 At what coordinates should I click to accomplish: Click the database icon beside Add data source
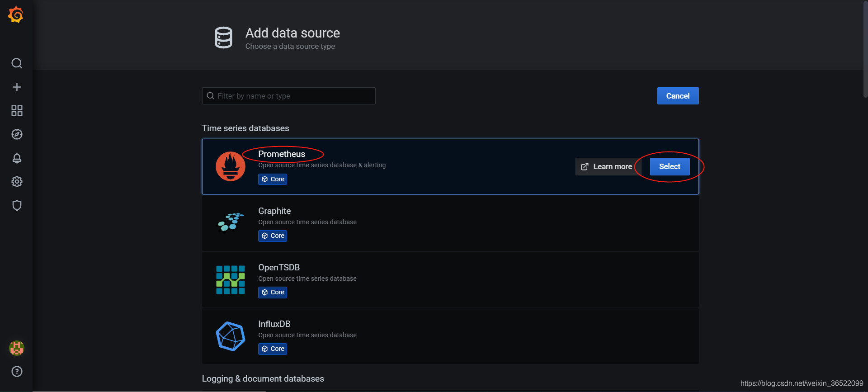(x=223, y=38)
